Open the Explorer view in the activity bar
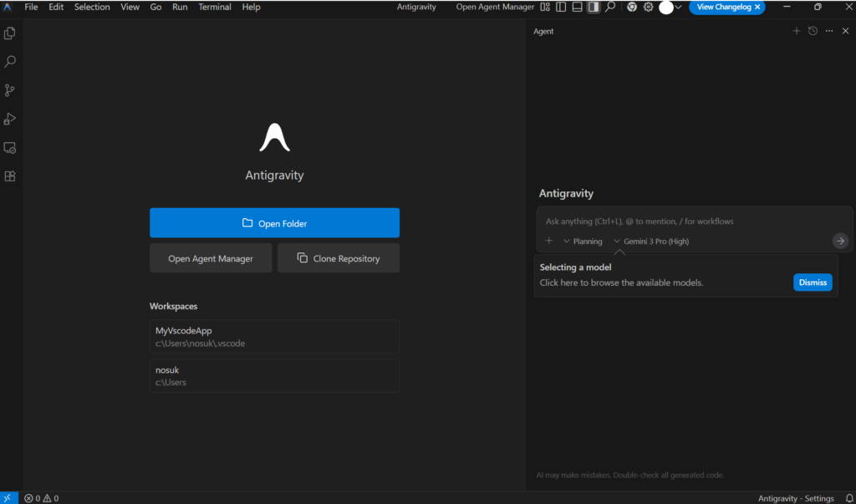856x504 pixels. 10,33
